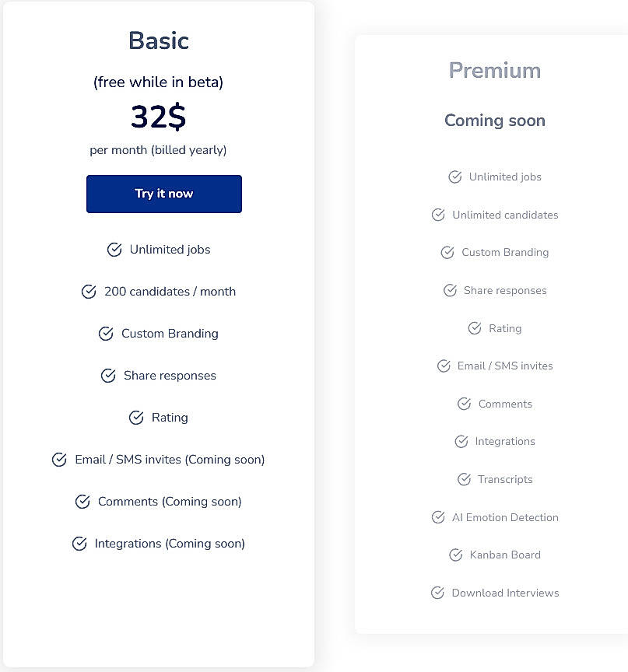This screenshot has height=672, width=628.
Task: Click the "(free while in beta)" text
Action: pyautogui.click(x=158, y=82)
